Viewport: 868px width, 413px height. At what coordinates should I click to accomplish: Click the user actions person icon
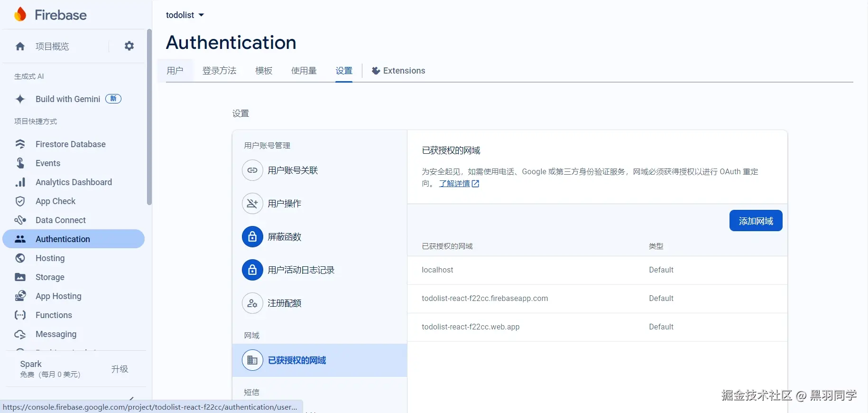(252, 203)
